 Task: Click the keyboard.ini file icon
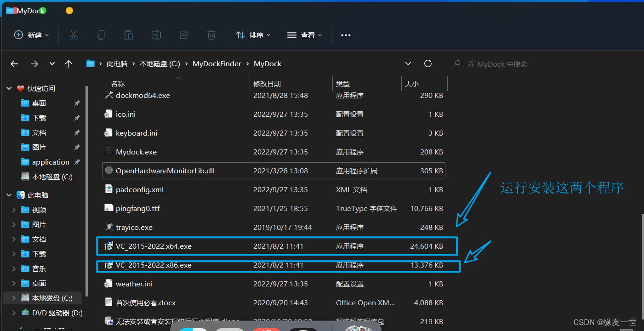click(109, 133)
